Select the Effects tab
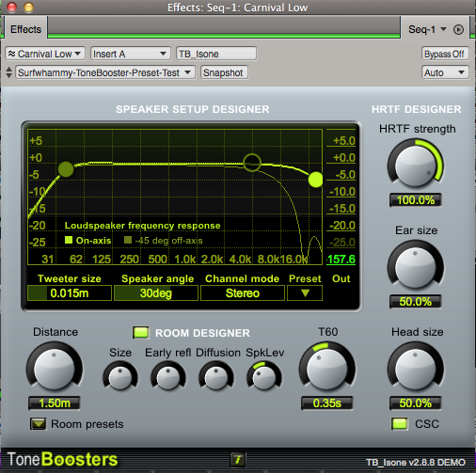Screen dimensions: 476x473 click(25, 29)
